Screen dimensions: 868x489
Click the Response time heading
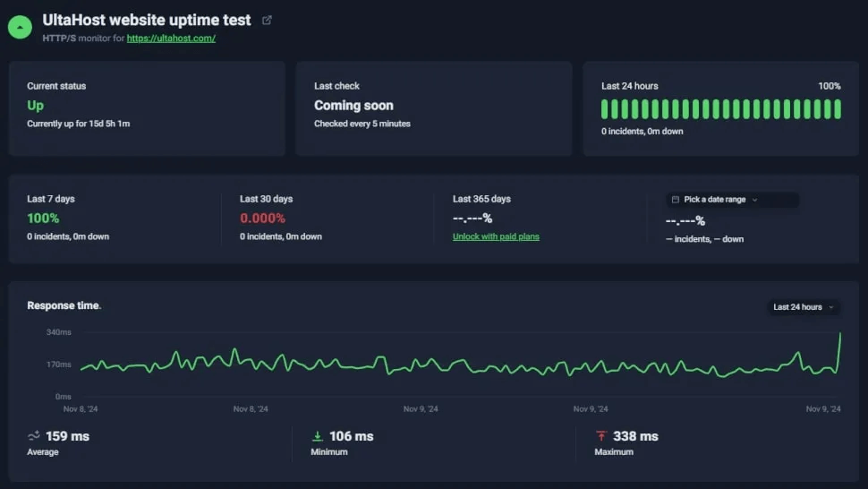[x=64, y=305]
